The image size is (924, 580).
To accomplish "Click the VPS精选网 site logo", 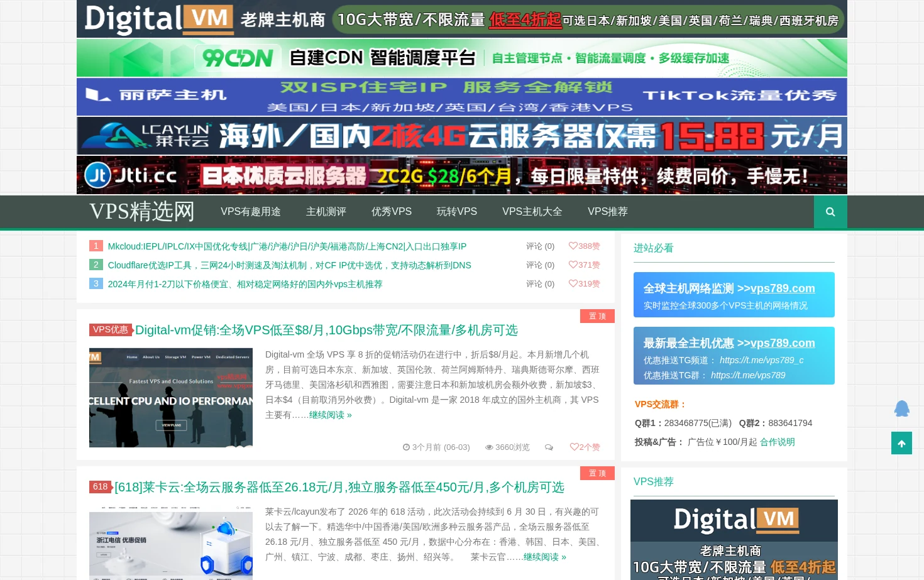I will pos(142,212).
